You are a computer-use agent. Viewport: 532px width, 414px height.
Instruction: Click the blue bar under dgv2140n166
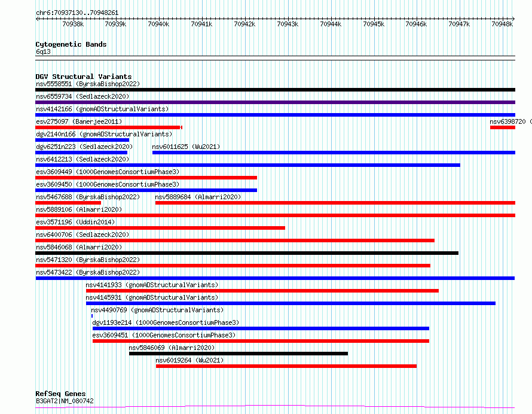point(82,140)
